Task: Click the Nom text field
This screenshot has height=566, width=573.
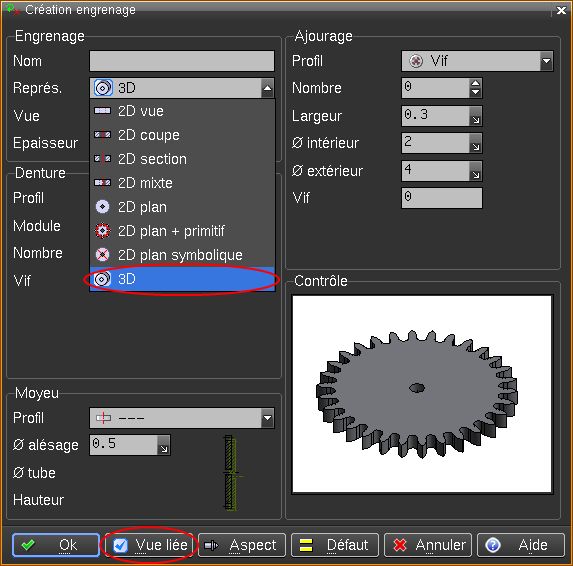Action: click(182, 61)
